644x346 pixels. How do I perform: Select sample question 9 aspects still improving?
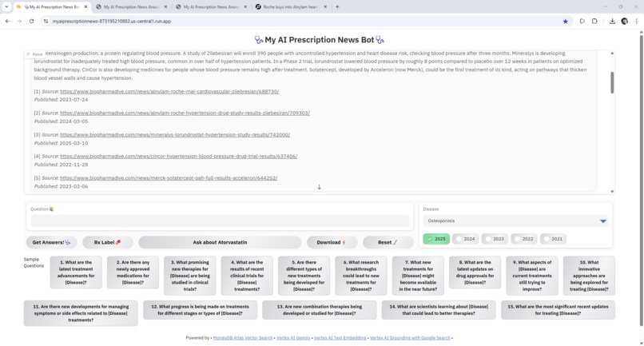532,276
